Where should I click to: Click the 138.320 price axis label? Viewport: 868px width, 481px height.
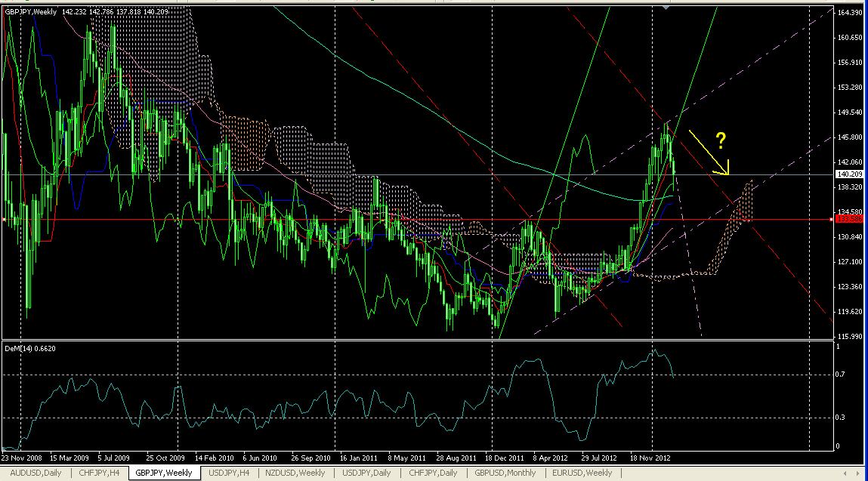[x=850, y=187]
